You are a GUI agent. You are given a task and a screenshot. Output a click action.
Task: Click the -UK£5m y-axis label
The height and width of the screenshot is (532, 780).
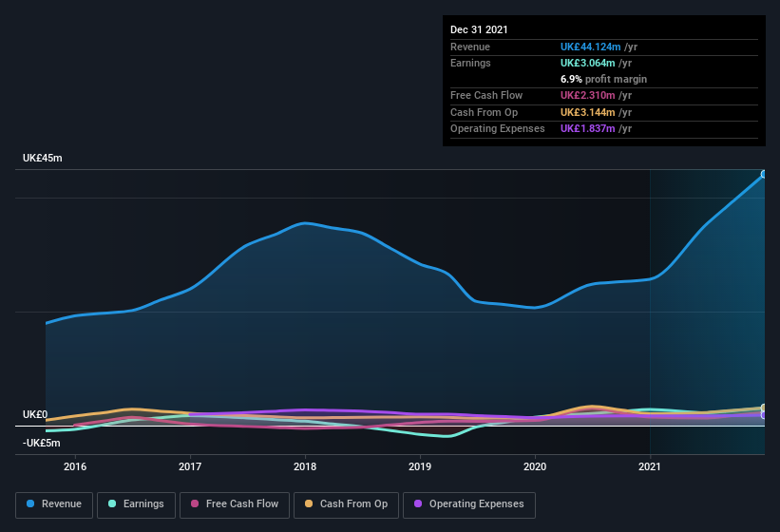(41, 443)
